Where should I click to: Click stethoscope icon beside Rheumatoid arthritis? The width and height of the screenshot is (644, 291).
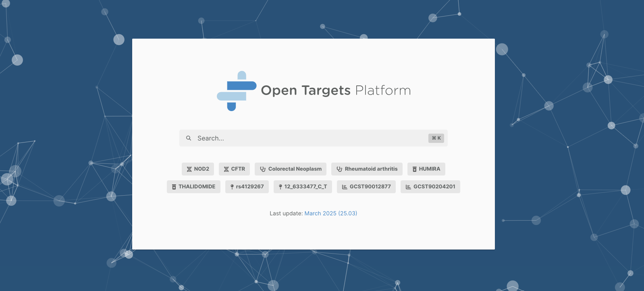(339, 169)
